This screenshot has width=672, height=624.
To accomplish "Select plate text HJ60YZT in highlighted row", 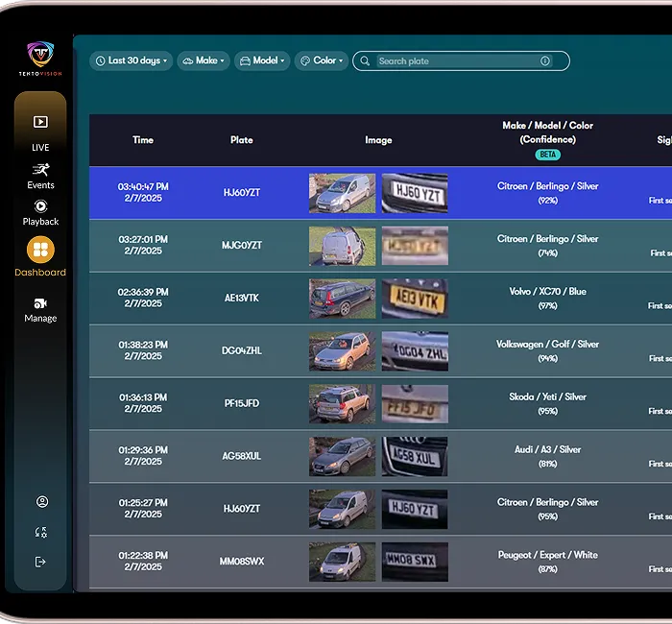I will 242,192.
